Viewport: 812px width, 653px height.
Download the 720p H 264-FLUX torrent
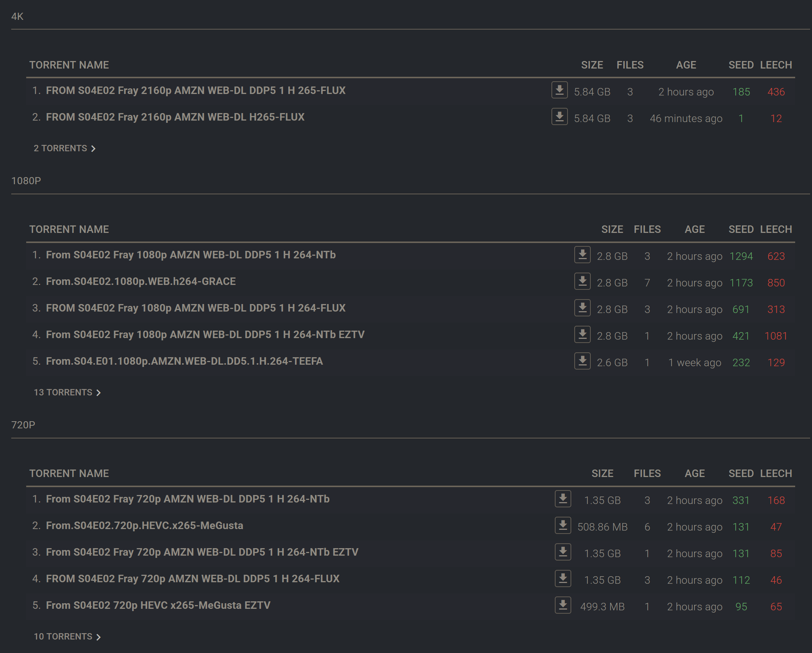coord(563,579)
